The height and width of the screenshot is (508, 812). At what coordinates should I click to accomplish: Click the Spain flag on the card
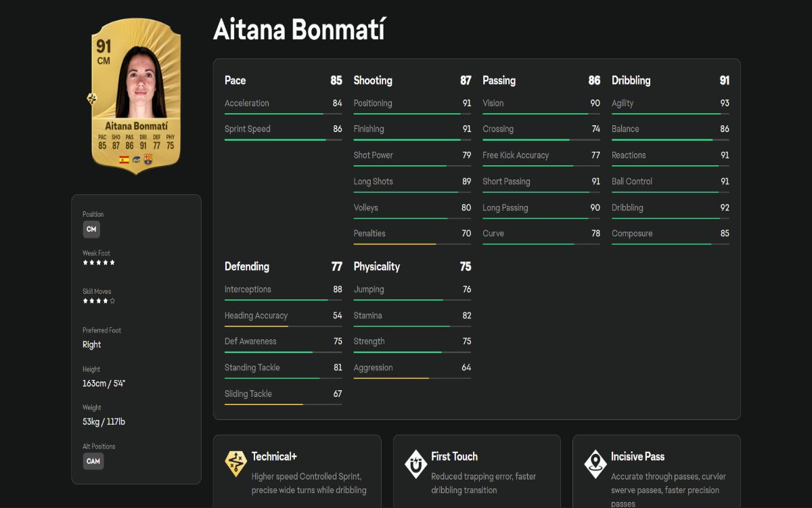click(x=124, y=160)
